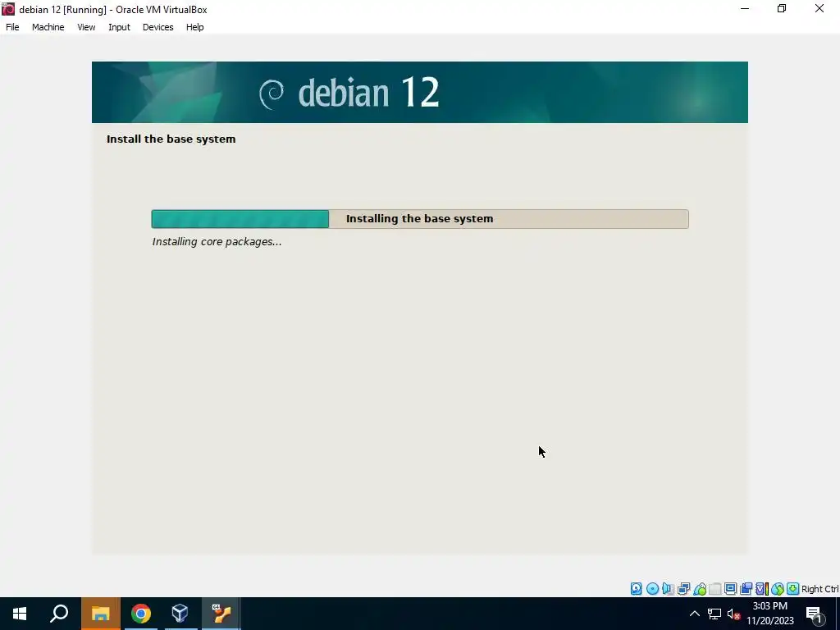Viewport: 840px width, 630px height.
Task: Click the Installing core packages status text
Action: pos(217,242)
